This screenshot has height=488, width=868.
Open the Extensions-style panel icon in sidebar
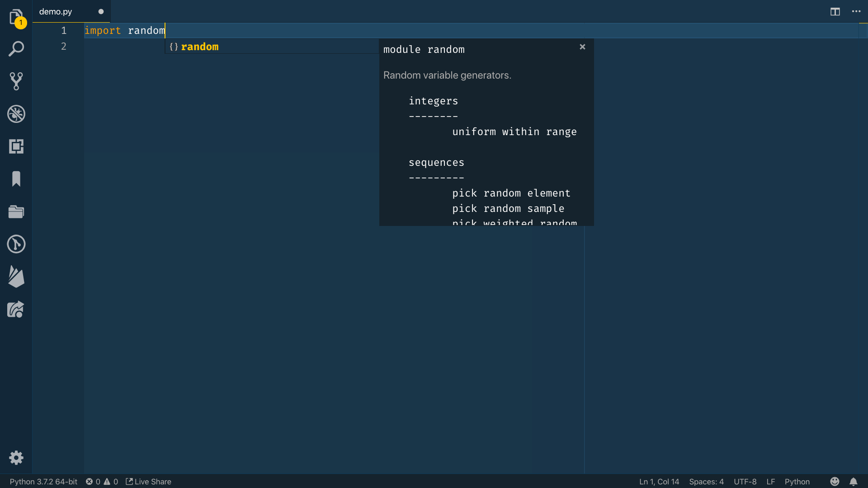coord(16,146)
